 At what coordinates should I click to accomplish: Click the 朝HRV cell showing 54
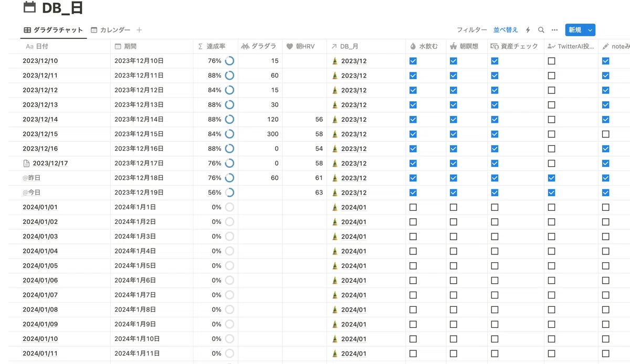[304, 149]
